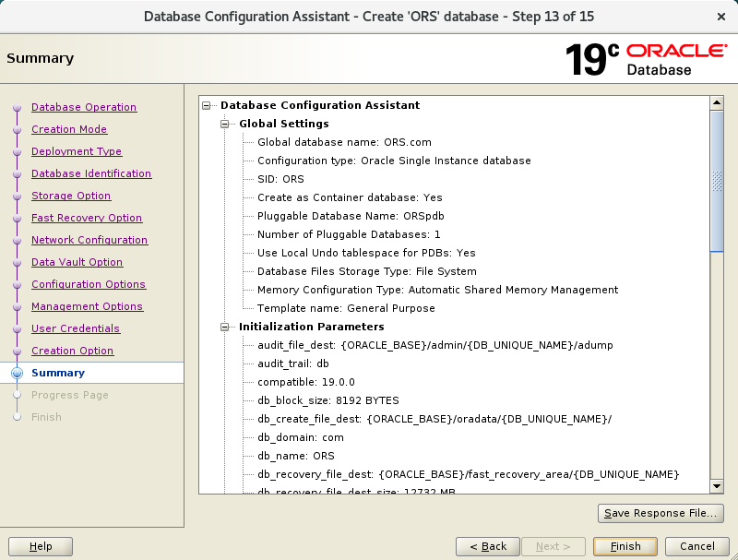Click the Summary step bullet icon
The width and height of the screenshot is (738, 560).
(17, 373)
